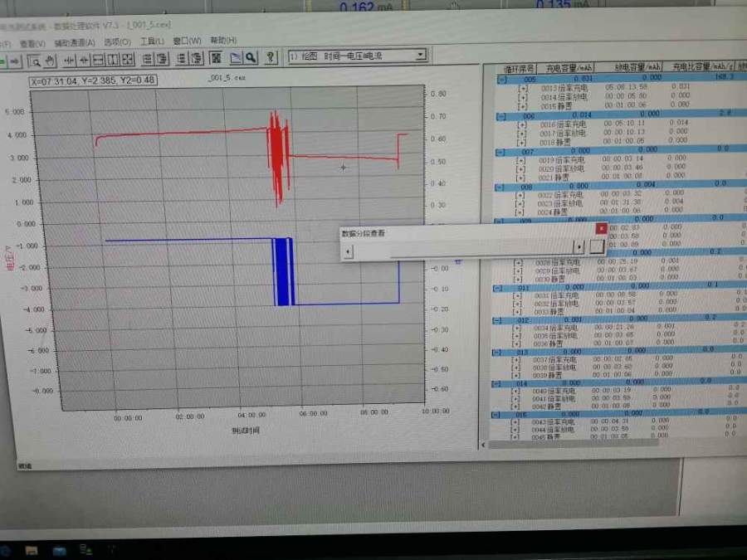Screen dimensions: 747x560
Task: Click the four-pane layout toolbar icon
Action: pos(128,60)
